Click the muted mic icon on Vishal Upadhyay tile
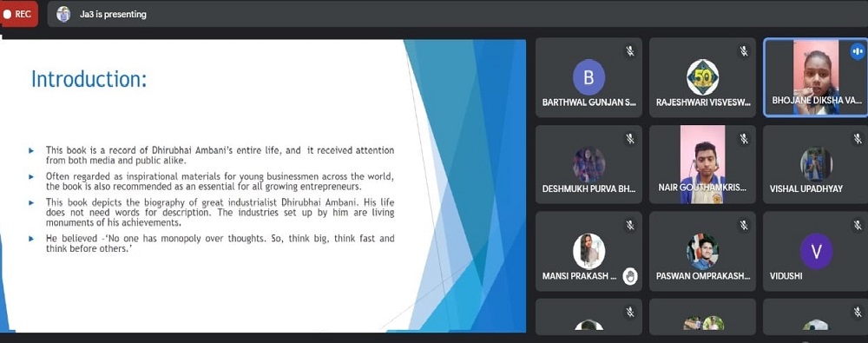The image size is (868, 343). pos(857,139)
